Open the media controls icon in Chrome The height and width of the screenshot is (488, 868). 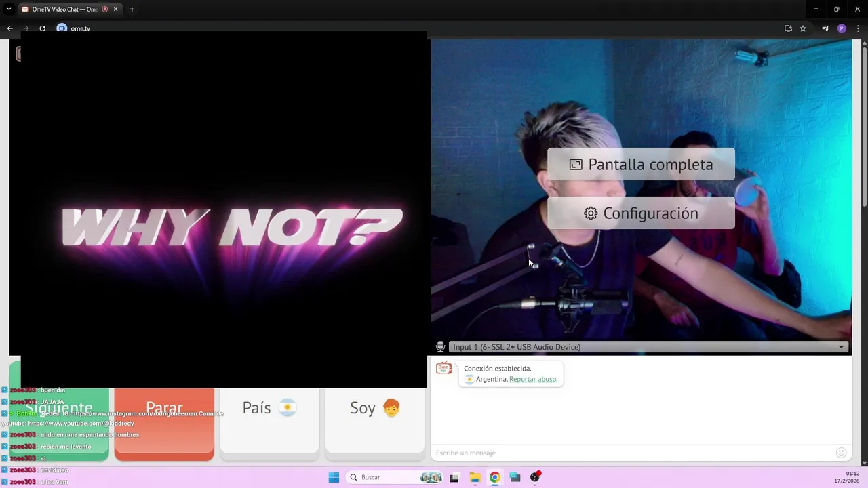pyautogui.click(x=825, y=28)
